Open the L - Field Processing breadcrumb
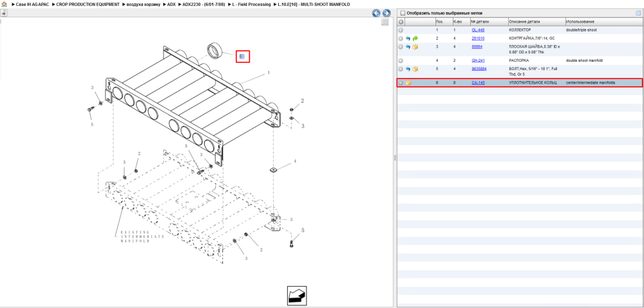The image size is (644, 308). 251,4
